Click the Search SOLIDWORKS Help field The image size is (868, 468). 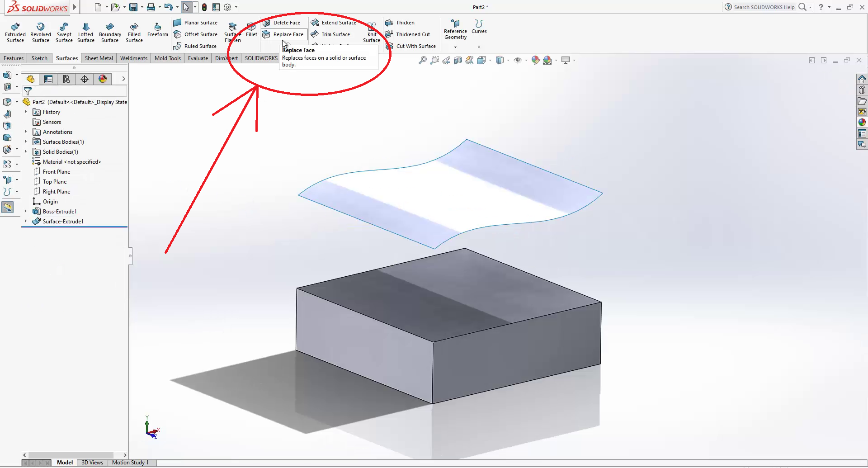click(x=764, y=7)
